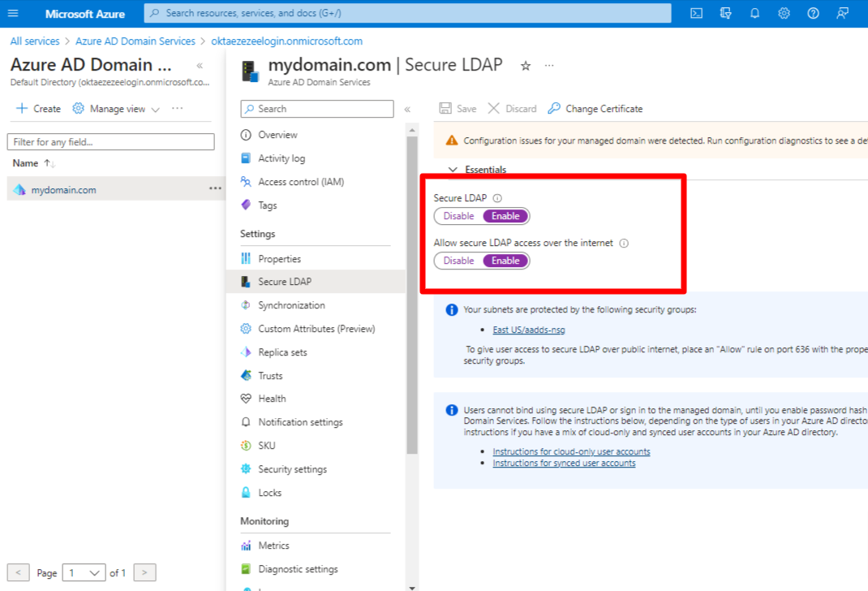
Task: Enable Secure LDAP
Action: click(505, 216)
